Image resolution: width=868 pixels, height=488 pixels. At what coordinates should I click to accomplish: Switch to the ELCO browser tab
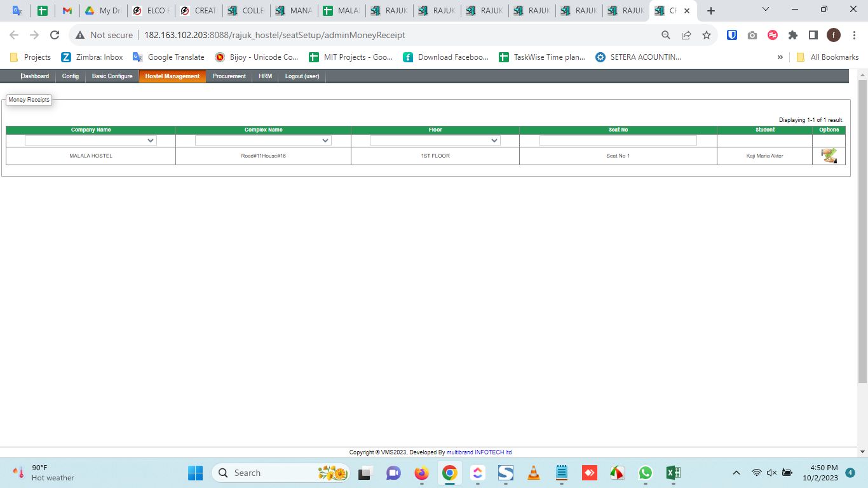coord(151,11)
